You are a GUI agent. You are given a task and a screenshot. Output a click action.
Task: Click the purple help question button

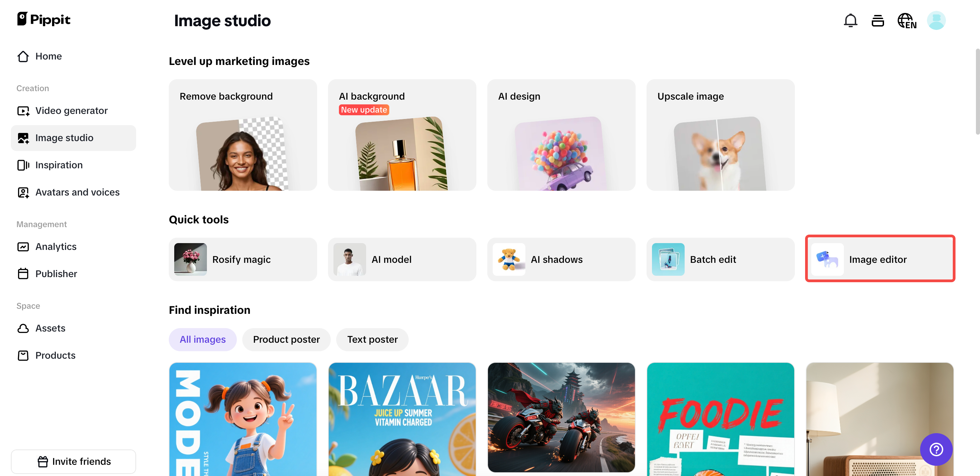(x=936, y=449)
